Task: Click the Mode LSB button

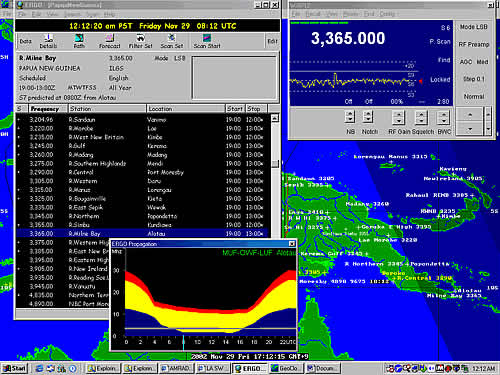Action: coord(474,27)
